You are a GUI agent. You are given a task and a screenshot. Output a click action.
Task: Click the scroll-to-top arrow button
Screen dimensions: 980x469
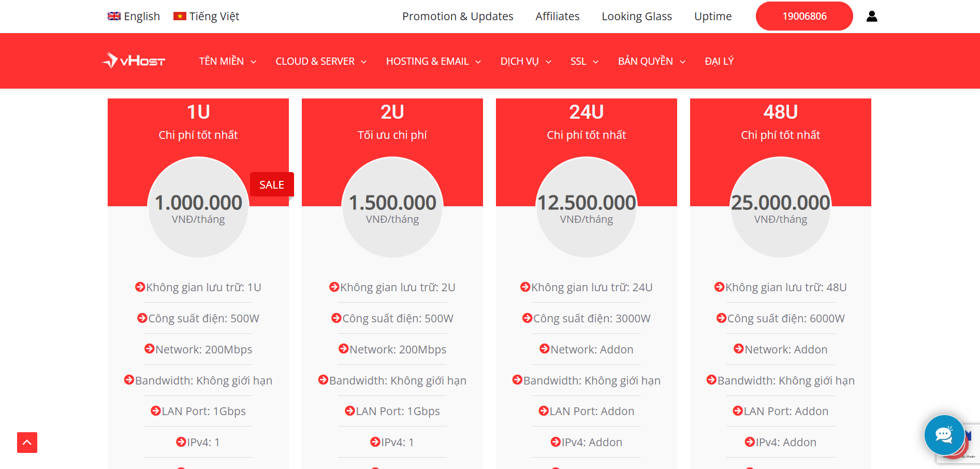pos(27,443)
